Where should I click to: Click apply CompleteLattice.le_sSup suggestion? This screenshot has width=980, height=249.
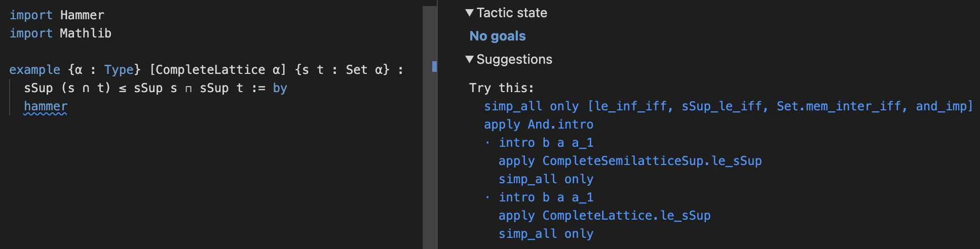tap(604, 216)
